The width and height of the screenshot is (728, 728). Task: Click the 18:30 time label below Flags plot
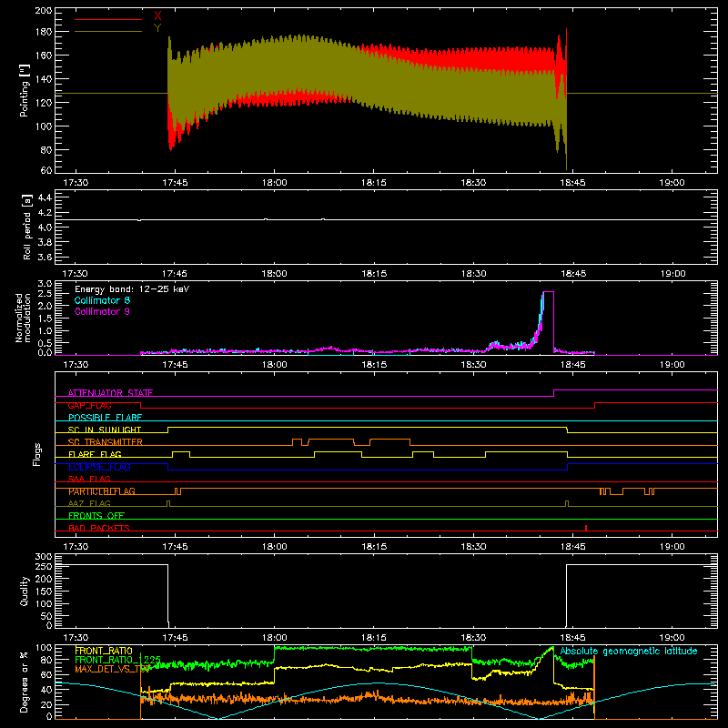(473, 547)
